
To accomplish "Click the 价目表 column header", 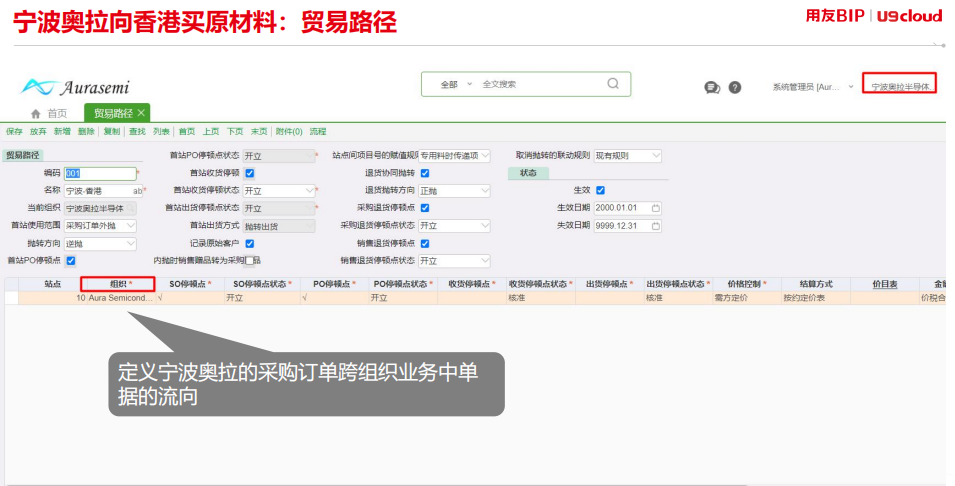I will [884, 284].
